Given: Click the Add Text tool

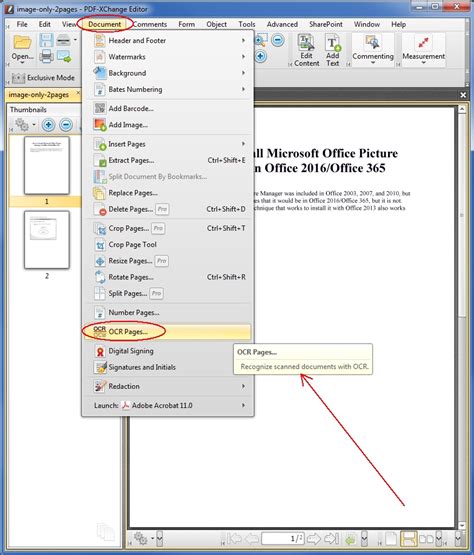Looking at the screenshot, I should [333, 50].
